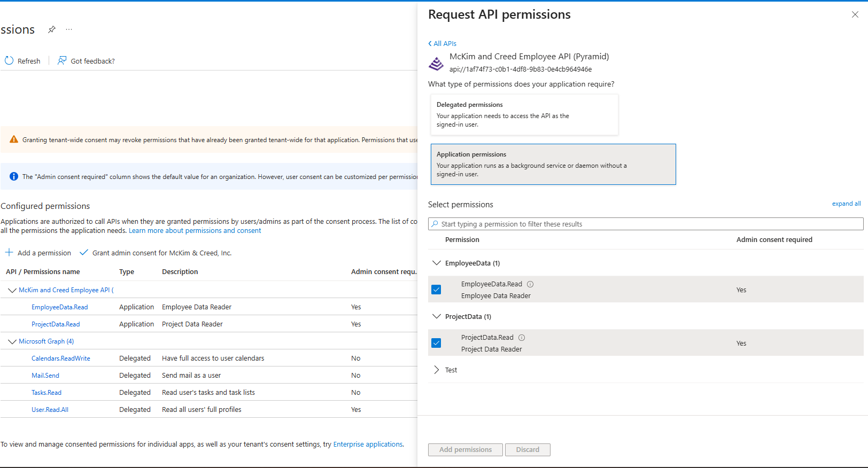Open the ellipsis more options menu
The image size is (868, 468).
(x=69, y=29)
